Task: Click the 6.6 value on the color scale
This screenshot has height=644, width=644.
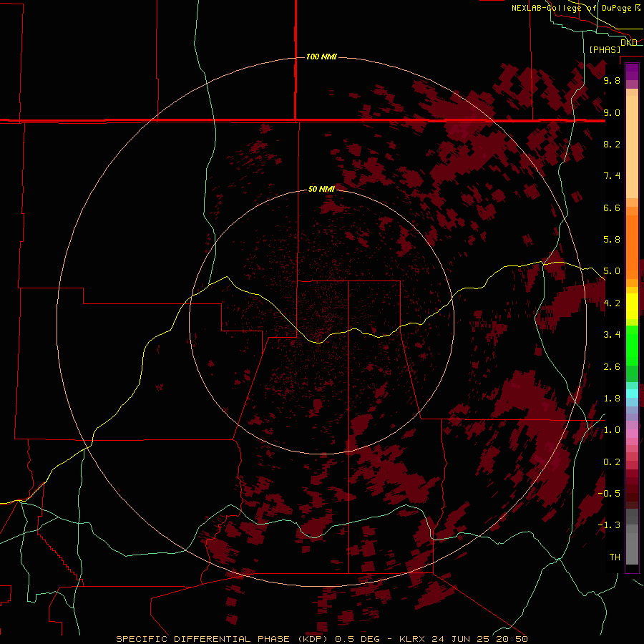Action: 612,208
